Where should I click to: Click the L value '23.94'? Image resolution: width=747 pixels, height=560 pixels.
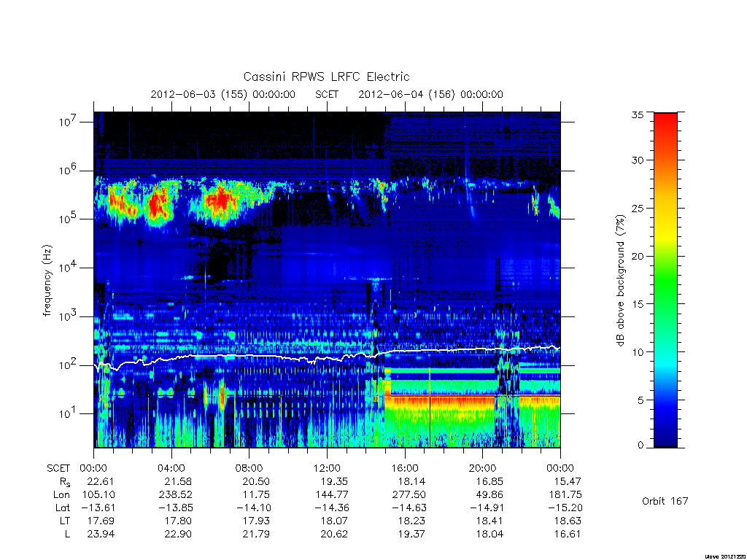coord(101,534)
